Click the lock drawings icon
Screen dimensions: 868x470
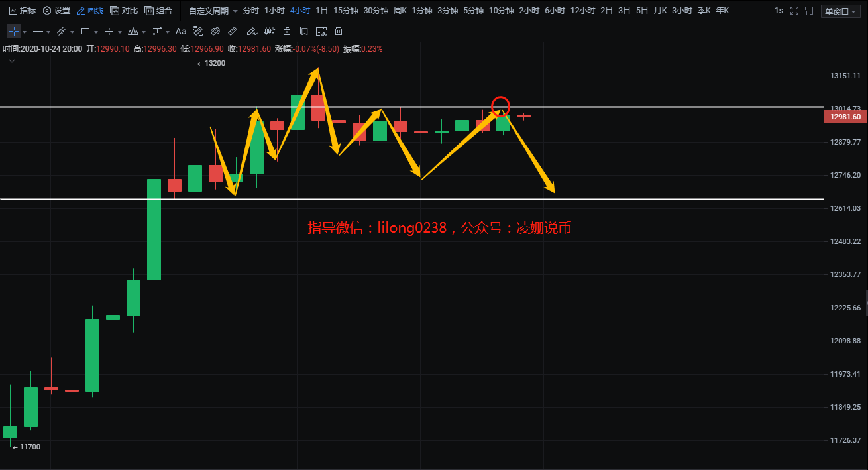pyautogui.click(x=286, y=31)
